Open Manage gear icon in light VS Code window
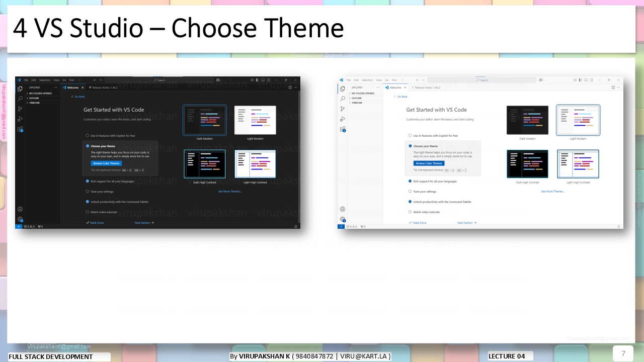644x362 pixels. 343,219
